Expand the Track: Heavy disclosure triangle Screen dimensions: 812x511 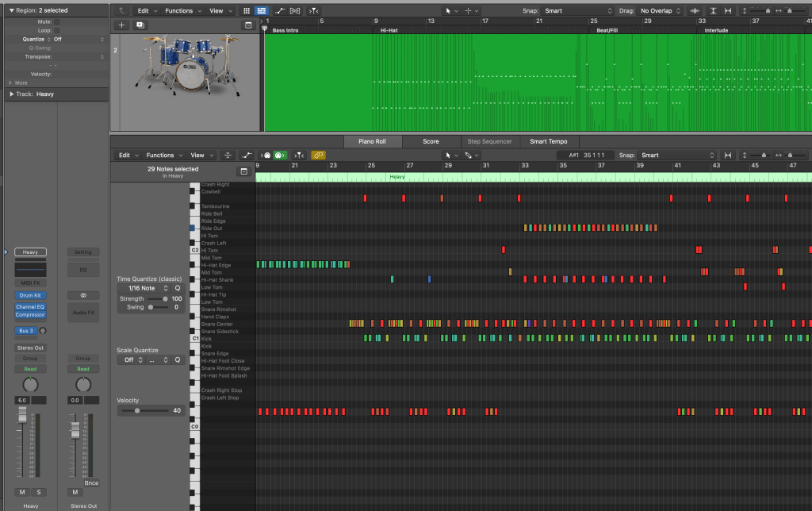[x=12, y=94]
